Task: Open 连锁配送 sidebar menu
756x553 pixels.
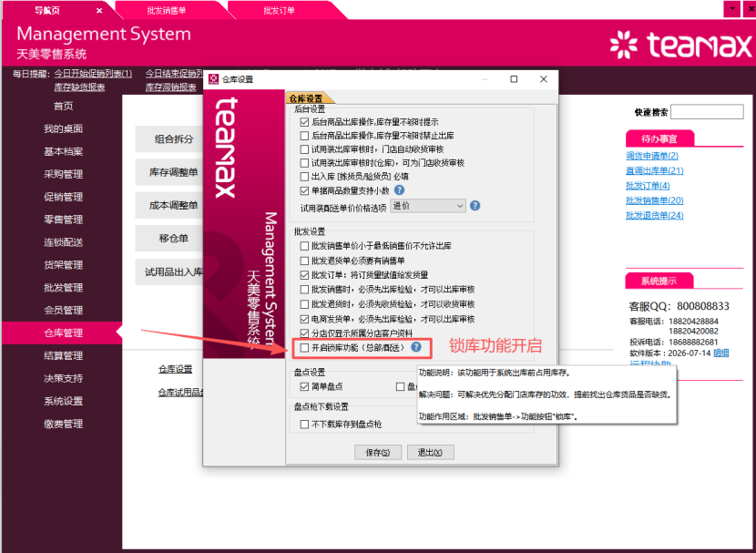Action: [x=63, y=242]
